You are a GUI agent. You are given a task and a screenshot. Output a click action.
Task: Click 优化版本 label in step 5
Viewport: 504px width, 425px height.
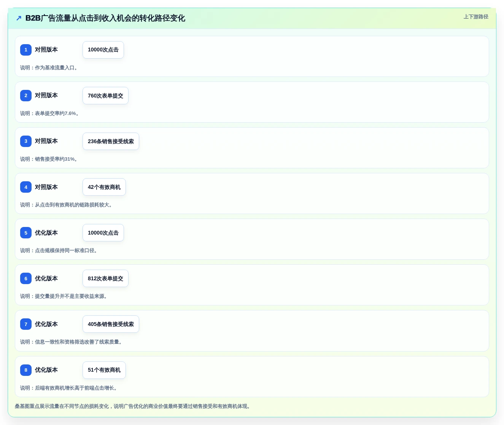46,233
